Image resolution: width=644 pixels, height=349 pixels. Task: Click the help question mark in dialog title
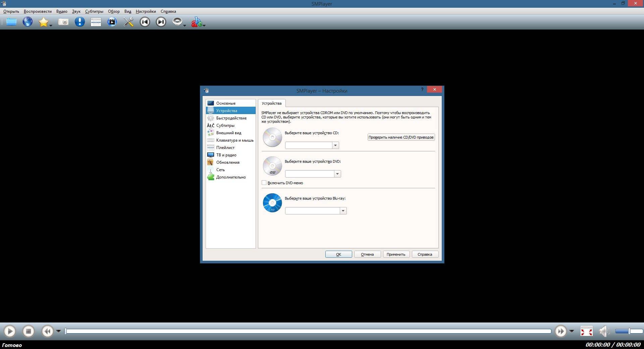(x=422, y=89)
